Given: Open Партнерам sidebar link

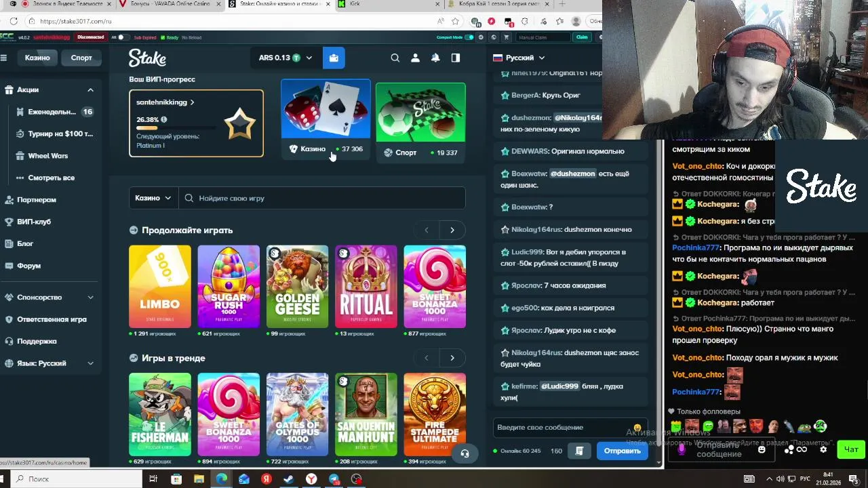Looking at the screenshot, I should 37,200.
